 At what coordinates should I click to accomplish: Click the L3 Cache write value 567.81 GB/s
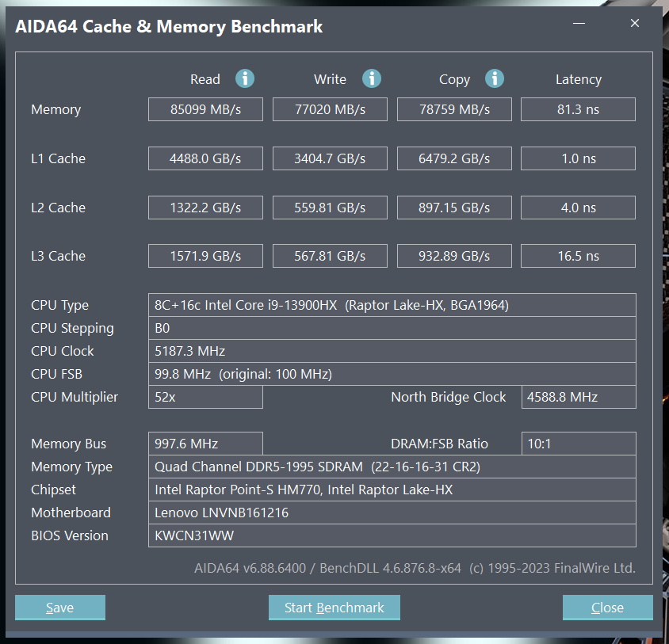tap(331, 256)
